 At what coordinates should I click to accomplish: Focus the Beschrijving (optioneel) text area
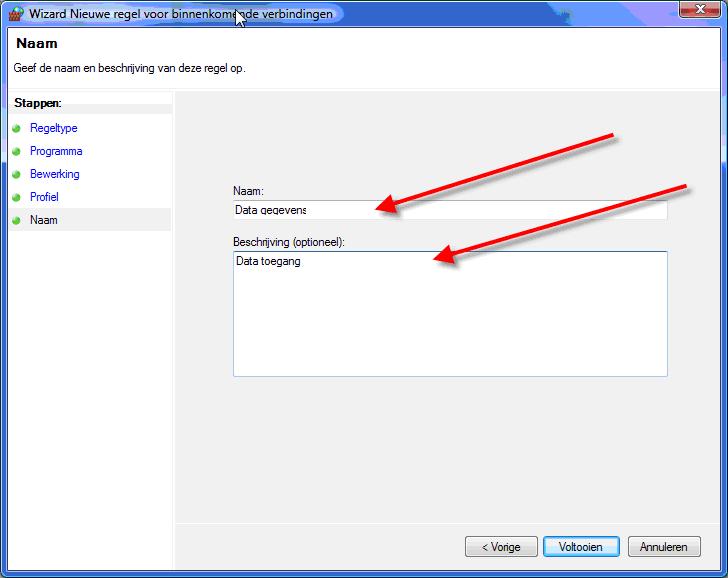450,314
